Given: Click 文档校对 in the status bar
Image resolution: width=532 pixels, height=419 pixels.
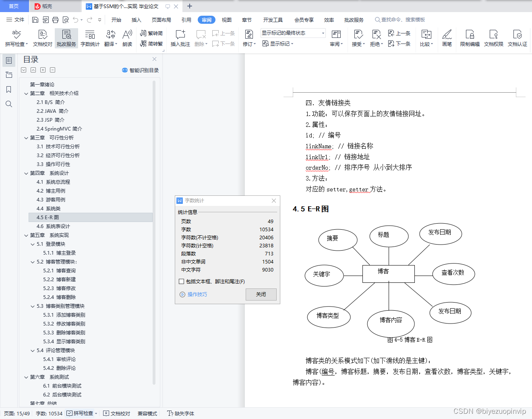Looking at the screenshot, I should point(117,413).
